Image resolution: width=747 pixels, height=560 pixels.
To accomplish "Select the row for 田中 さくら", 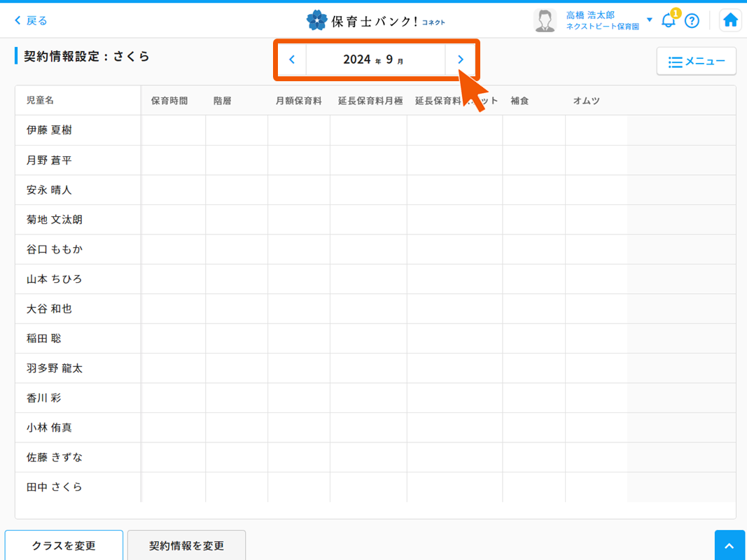I will point(77,486).
